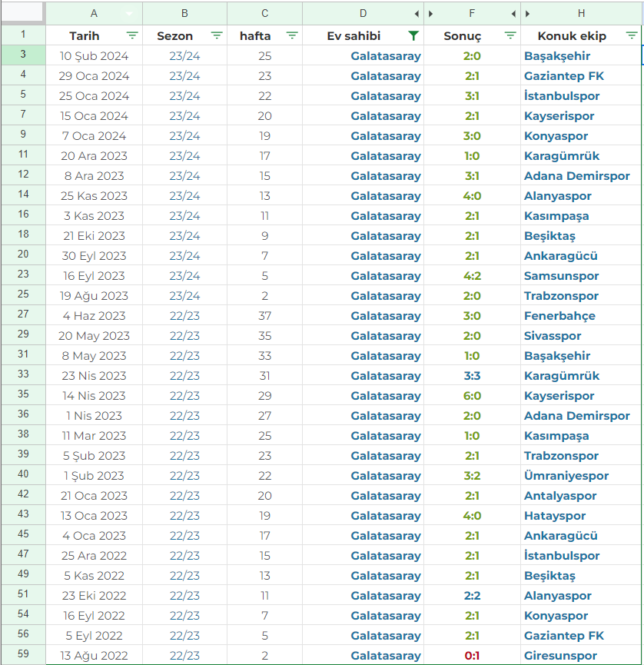644x665 pixels.
Task: Select row 59 header
Action: [x=23, y=654]
